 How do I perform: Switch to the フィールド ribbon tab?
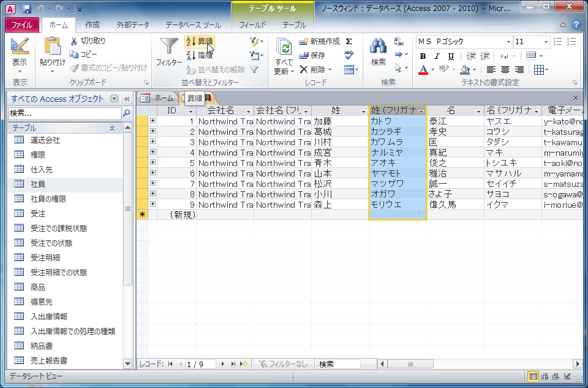(x=252, y=25)
